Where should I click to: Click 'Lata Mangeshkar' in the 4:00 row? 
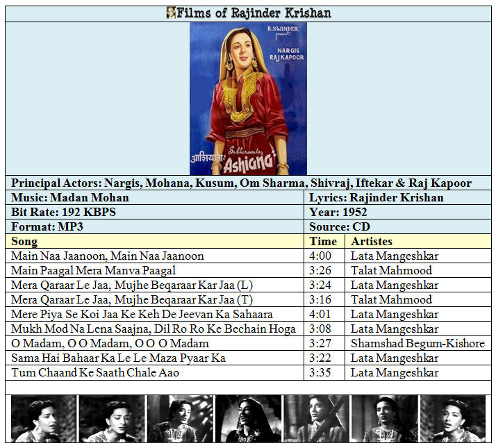(x=395, y=256)
